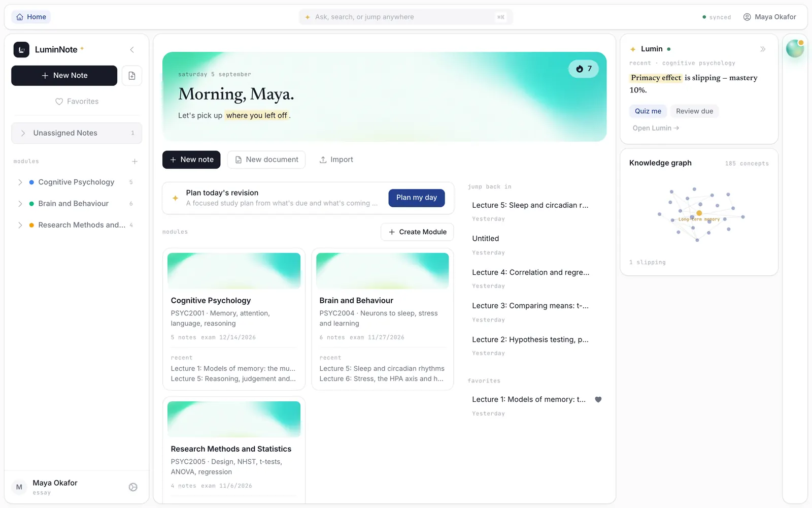Click Plan my day
Image resolution: width=812 pixels, height=508 pixels.
[417, 198]
